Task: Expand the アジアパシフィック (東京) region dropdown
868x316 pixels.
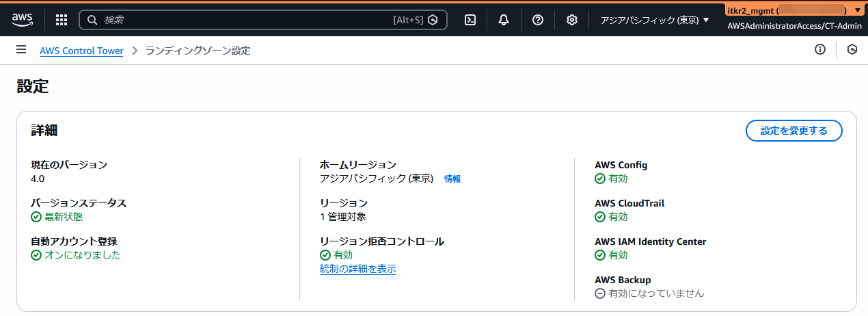Action: pos(655,20)
